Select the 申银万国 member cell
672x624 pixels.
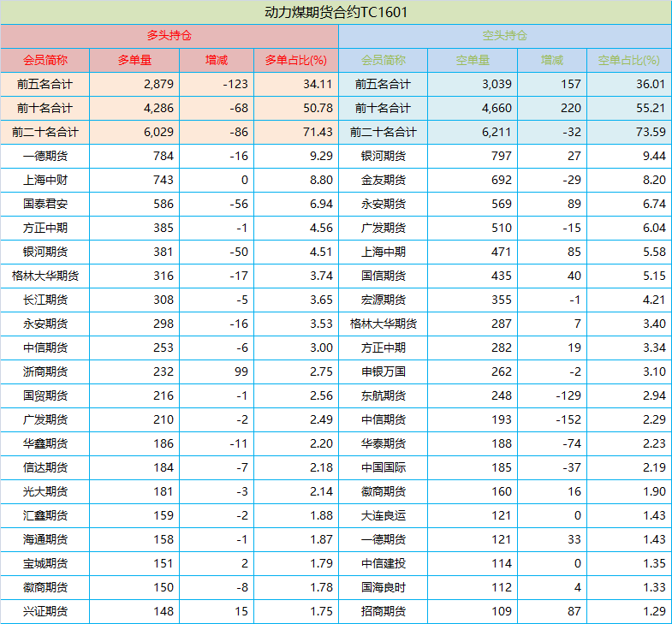point(384,372)
